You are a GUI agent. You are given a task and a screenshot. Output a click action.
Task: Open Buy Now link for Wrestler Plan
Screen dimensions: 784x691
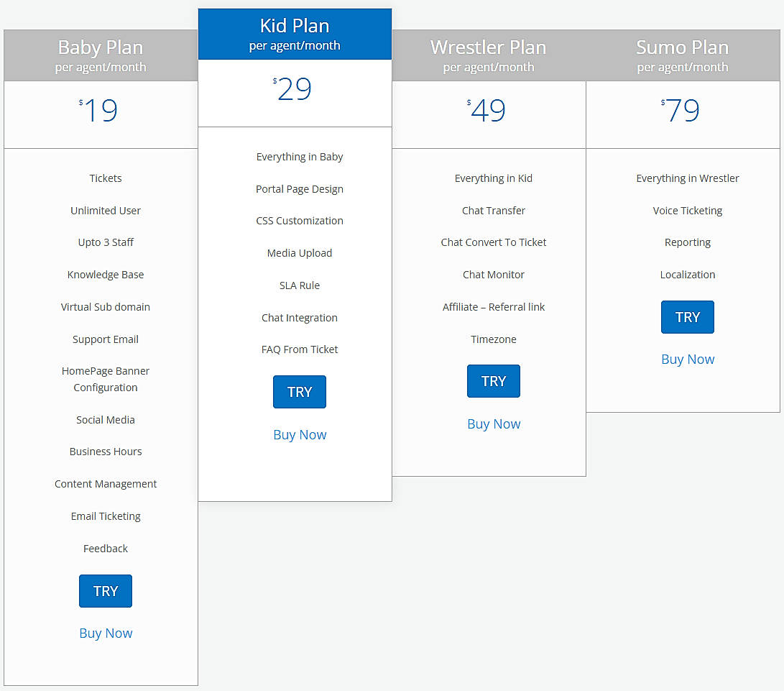point(494,424)
